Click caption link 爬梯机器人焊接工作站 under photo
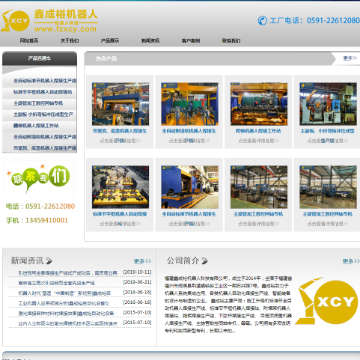 [259, 131]
